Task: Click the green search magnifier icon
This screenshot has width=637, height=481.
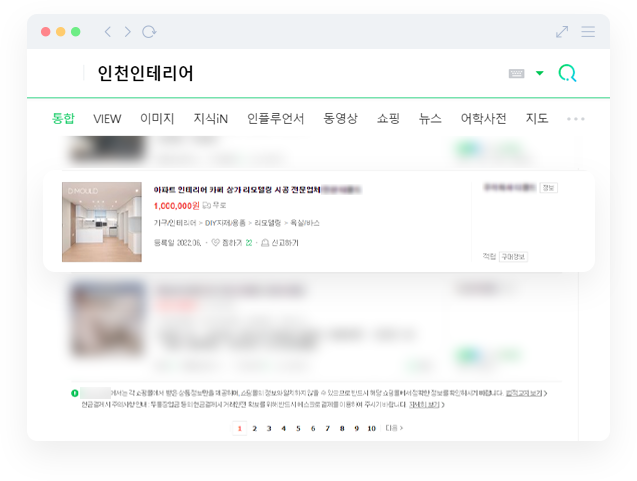Action: coord(567,73)
